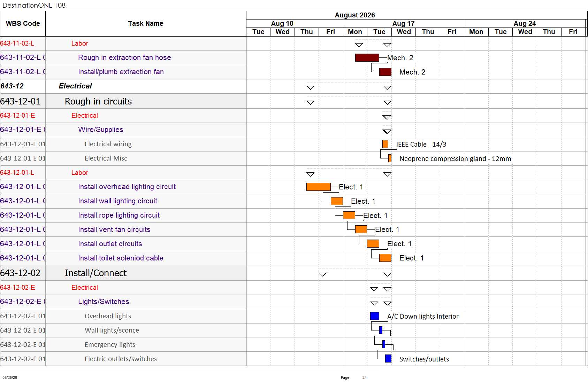Select the Aug 24 week header

[525, 23]
